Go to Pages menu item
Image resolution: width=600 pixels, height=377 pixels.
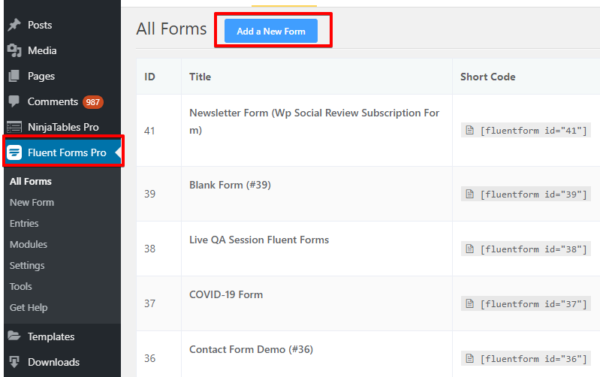coord(41,76)
